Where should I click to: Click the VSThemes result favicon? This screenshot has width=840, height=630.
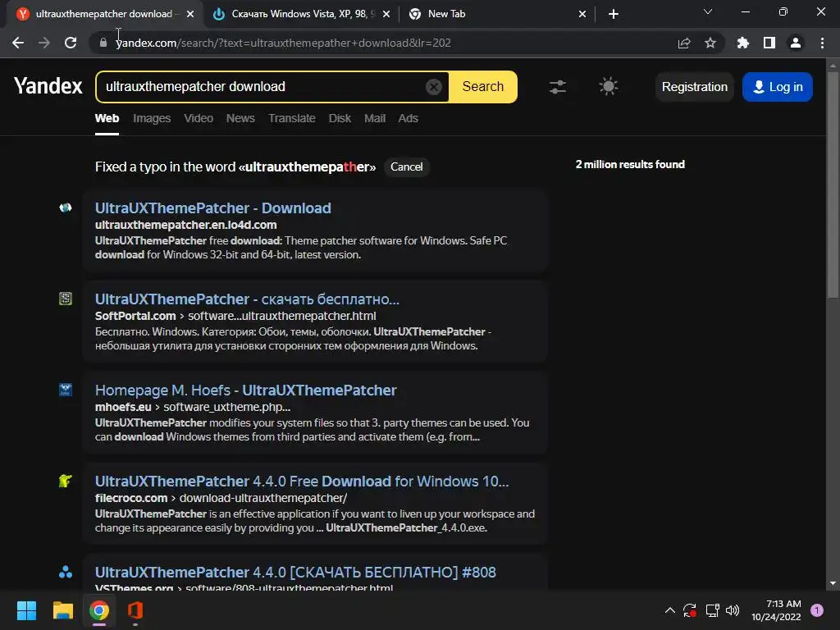coord(66,572)
